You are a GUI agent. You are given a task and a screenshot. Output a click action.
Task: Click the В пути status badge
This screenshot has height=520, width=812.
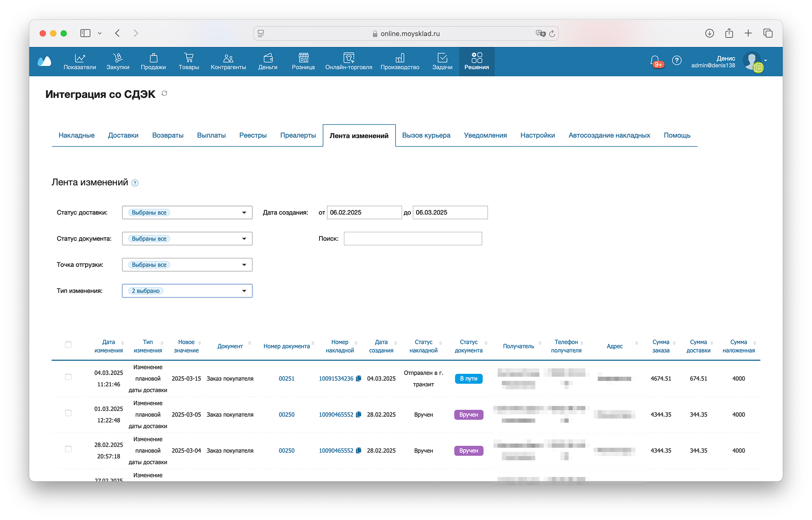click(469, 379)
